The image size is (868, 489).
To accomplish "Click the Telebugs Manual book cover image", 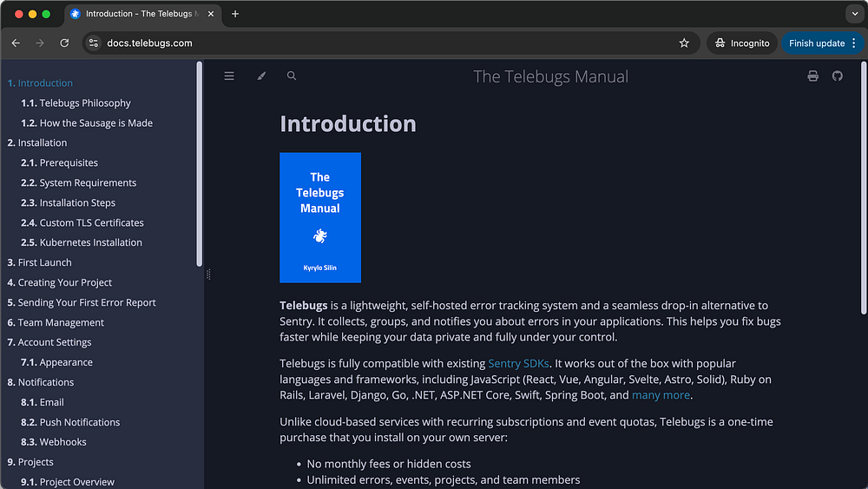I will coord(320,218).
